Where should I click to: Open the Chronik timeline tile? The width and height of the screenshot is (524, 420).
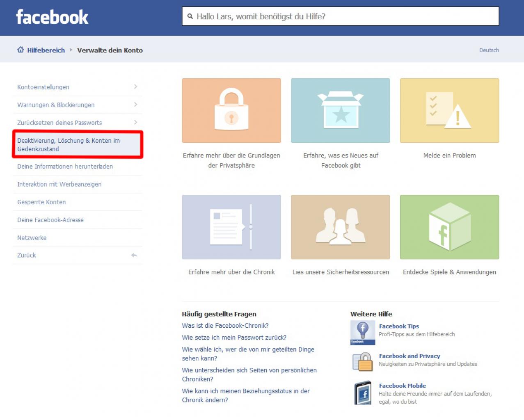(231, 227)
